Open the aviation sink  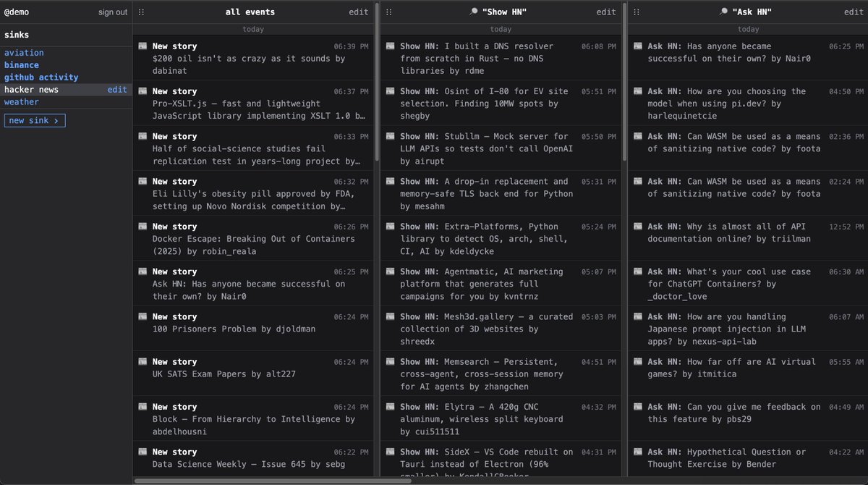click(x=24, y=53)
